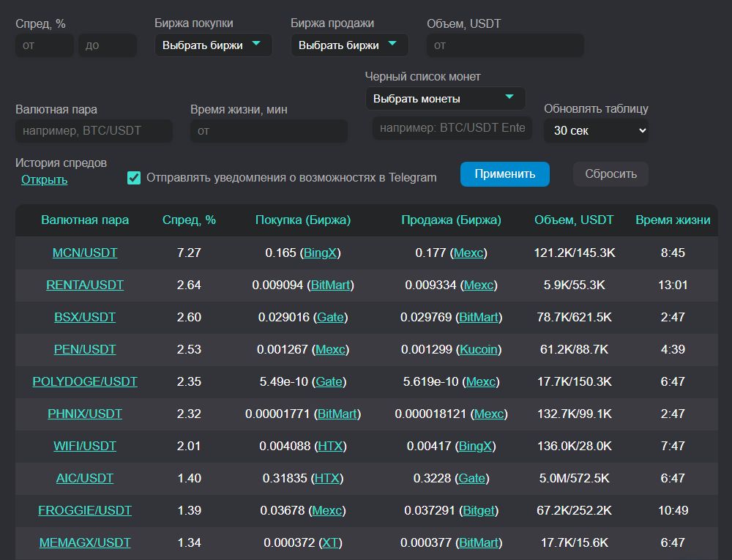Focus the currency pair filter field

(94, 131)
